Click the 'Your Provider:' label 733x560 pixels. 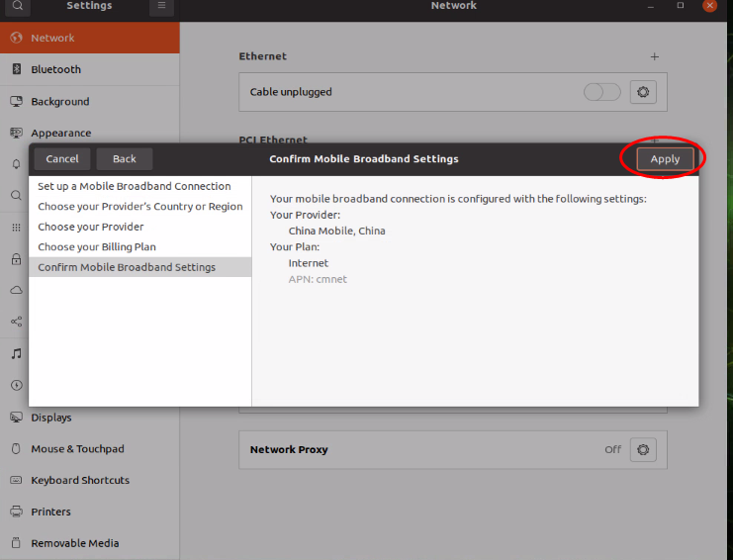[305, 215]
